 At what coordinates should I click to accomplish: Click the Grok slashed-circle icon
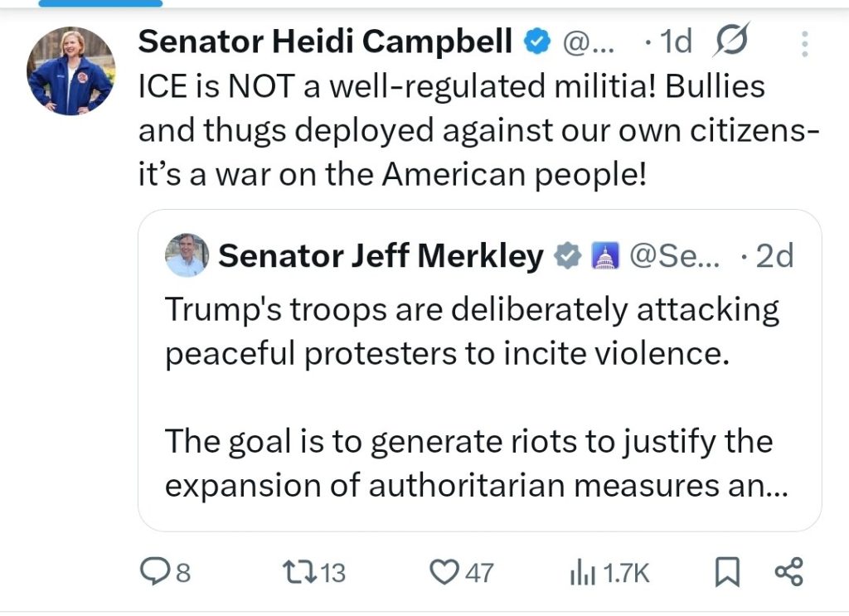732,41
